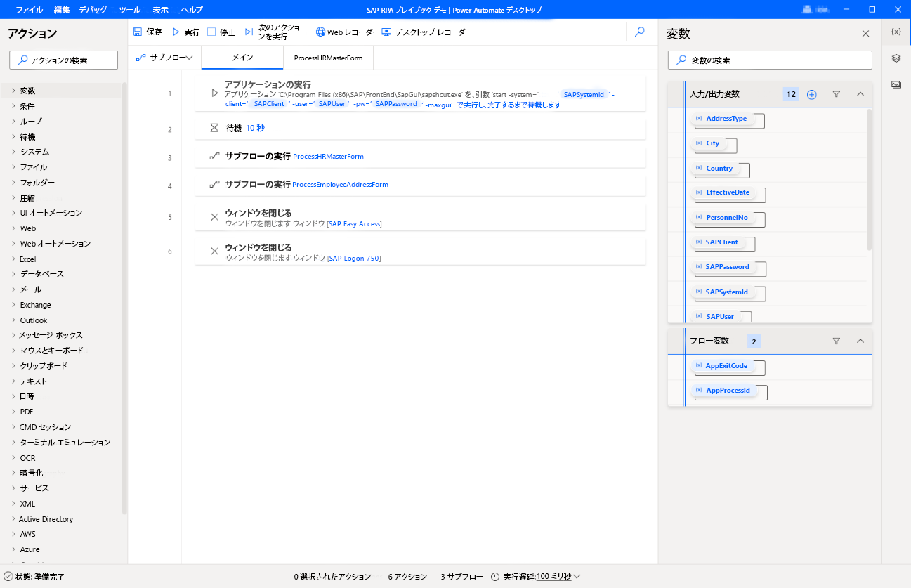Filter the 入力/出力変数 list
The image size is (911, 588).
[837, 94]
